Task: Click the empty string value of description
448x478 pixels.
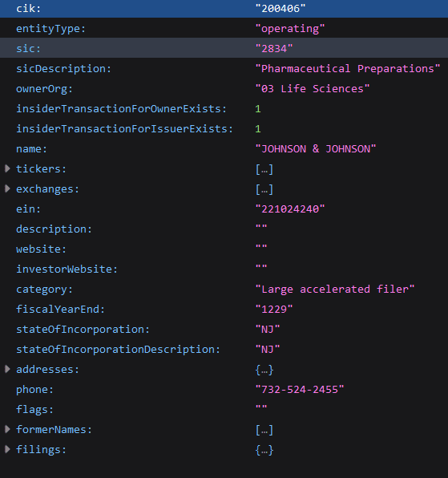Action: coord(261,227)
